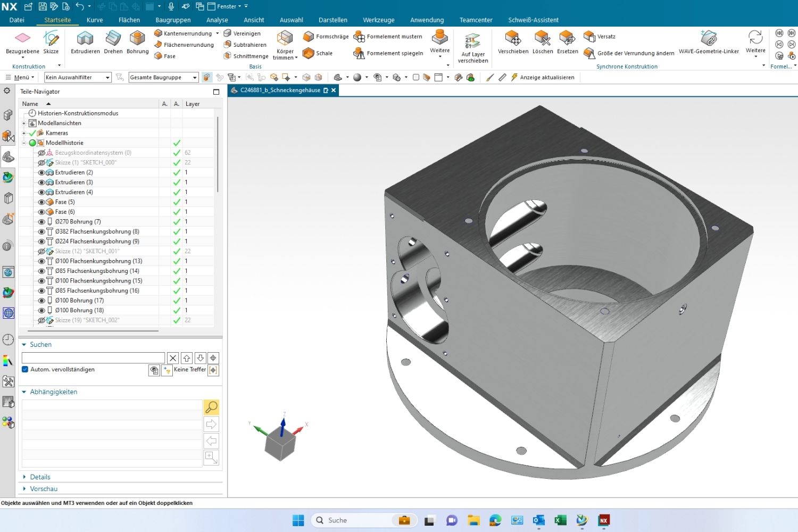Viewport: 798px width, 532px height.
Task: Click the Schale shell tool
Action: pos(318,53)
